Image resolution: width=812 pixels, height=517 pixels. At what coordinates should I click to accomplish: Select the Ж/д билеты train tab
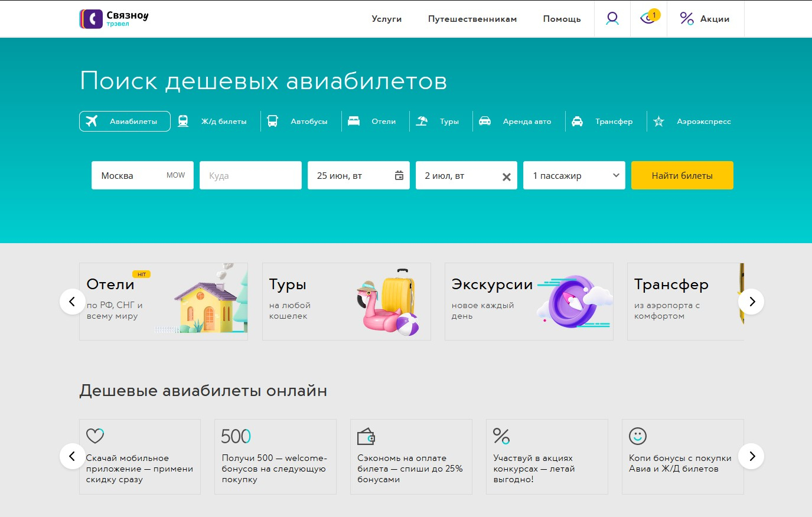pyautogui.click(x=184, y=122)
